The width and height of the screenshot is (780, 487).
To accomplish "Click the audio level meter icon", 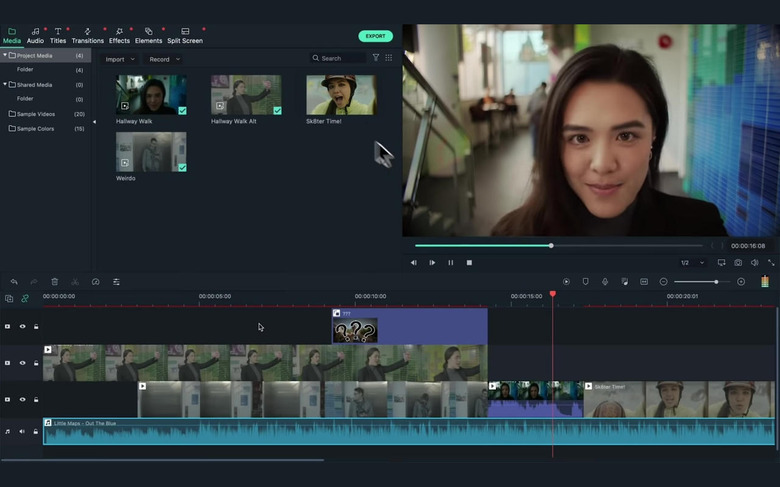I will click(x=765, y=282).
